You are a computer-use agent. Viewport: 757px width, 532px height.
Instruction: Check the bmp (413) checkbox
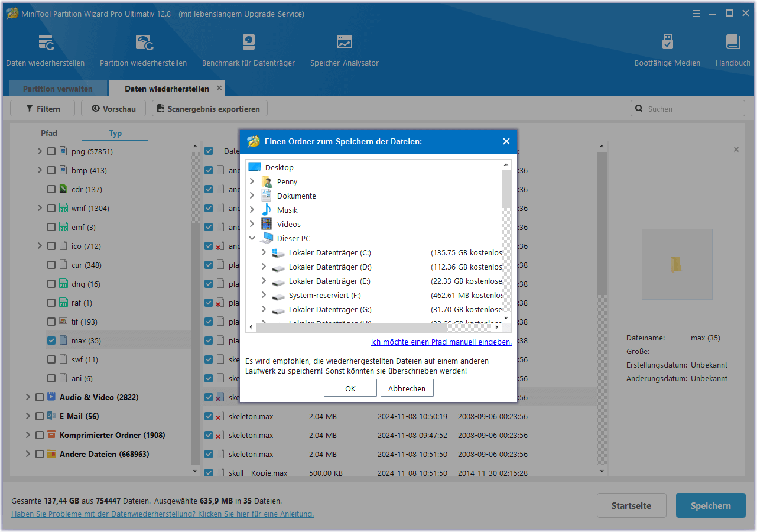pyautogui.click(x=51, y=171)
